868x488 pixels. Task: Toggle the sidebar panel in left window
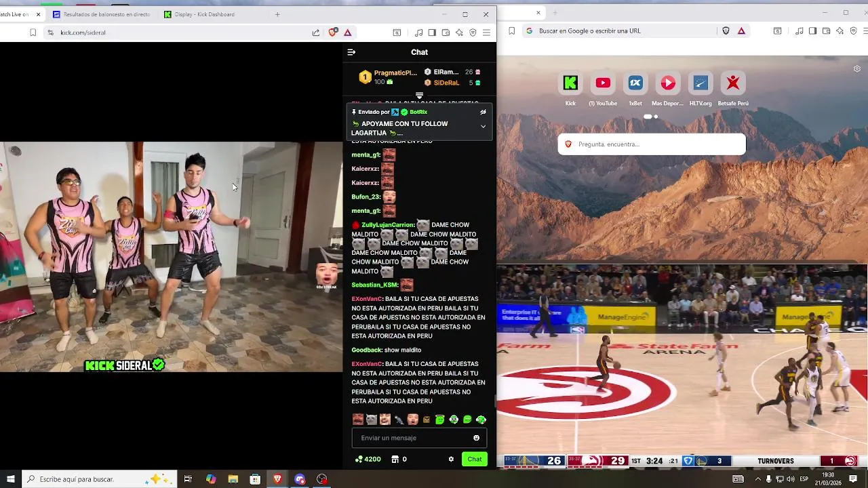coord(432,33)
